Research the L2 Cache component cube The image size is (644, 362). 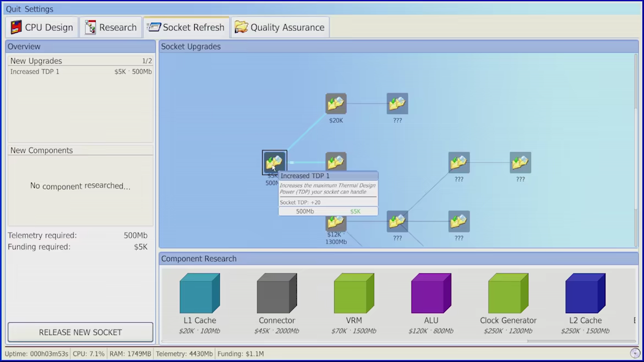tap(586, 293)
